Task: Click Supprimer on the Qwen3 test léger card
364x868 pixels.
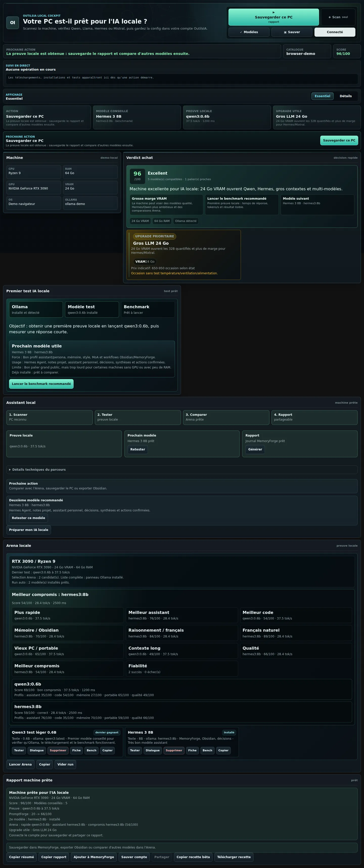Action: point(58,750)
